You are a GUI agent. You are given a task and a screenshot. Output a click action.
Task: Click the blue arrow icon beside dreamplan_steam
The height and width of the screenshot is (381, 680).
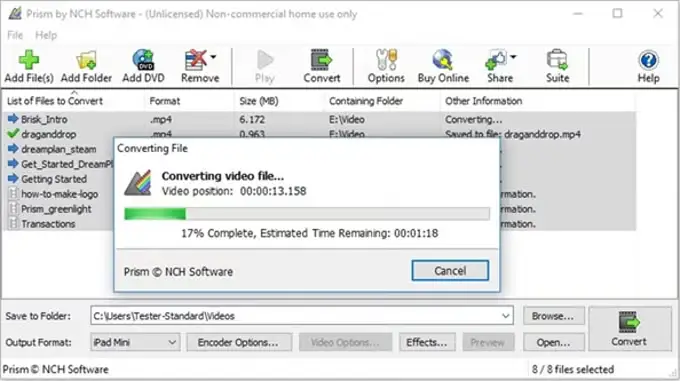(13, 149)
